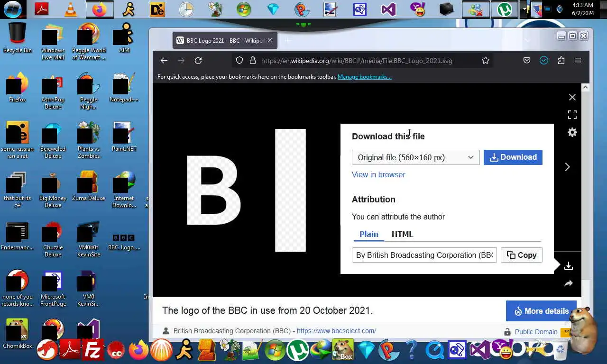Open Recycle Bin desktop shortcut
Image resolution: width=607 pixels, height=364 pixels.
pos(18,38)
